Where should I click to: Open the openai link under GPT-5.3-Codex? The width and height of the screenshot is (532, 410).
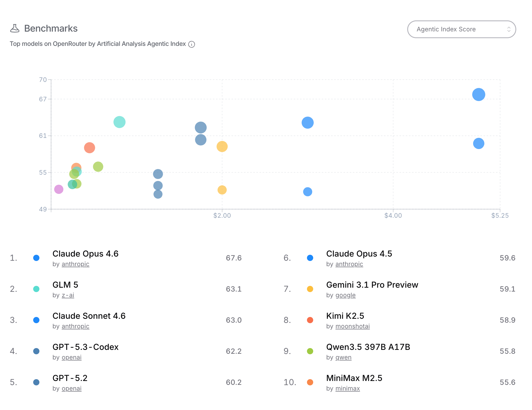pos(71,357)
